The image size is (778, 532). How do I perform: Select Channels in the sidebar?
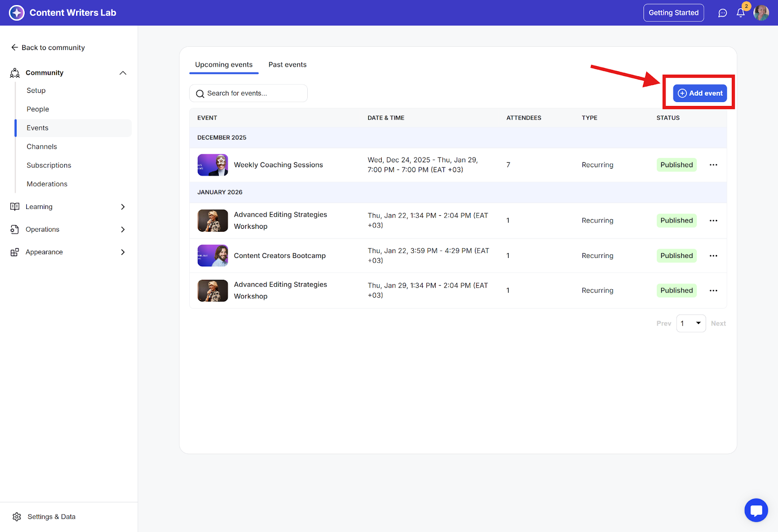coord(42,147)
